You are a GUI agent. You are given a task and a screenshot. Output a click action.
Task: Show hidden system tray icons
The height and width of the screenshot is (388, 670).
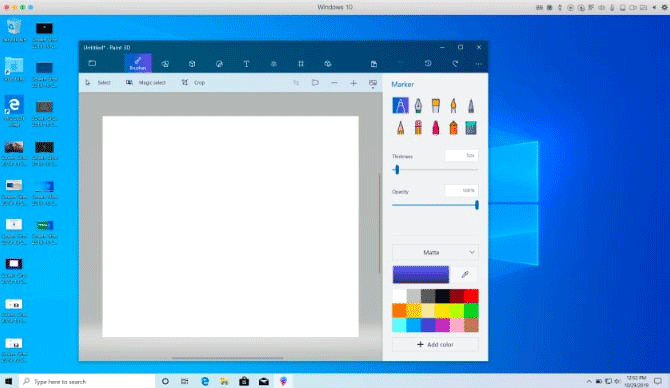(589, 381)
